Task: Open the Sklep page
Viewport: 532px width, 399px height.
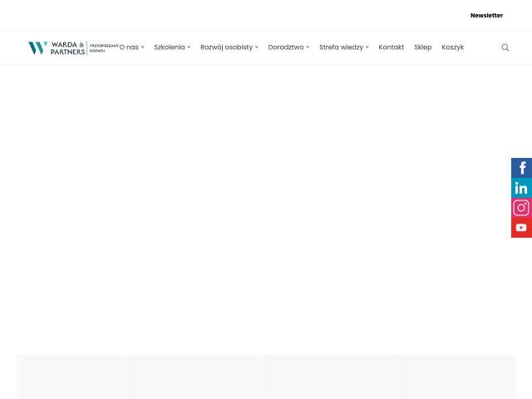Action: pos(423,47)
